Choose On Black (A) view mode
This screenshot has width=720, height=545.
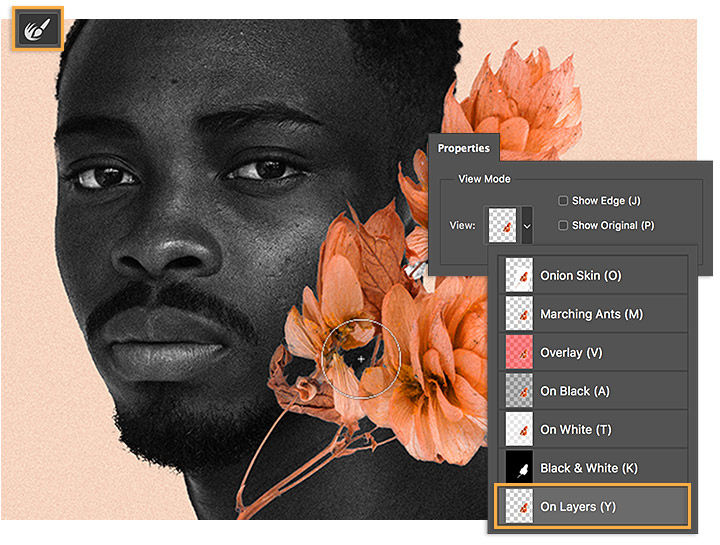click(x=593, y=391)
